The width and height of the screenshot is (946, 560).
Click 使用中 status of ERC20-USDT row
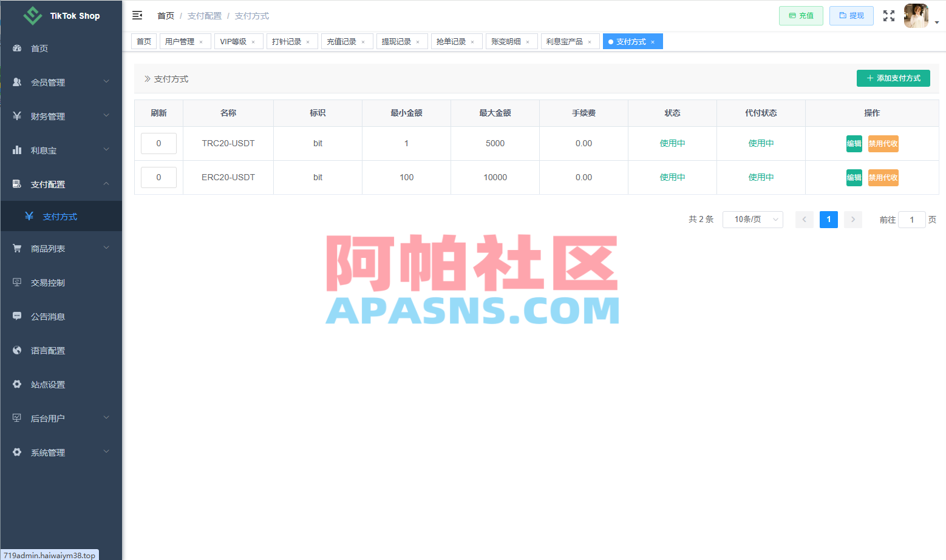pos(672,177)
